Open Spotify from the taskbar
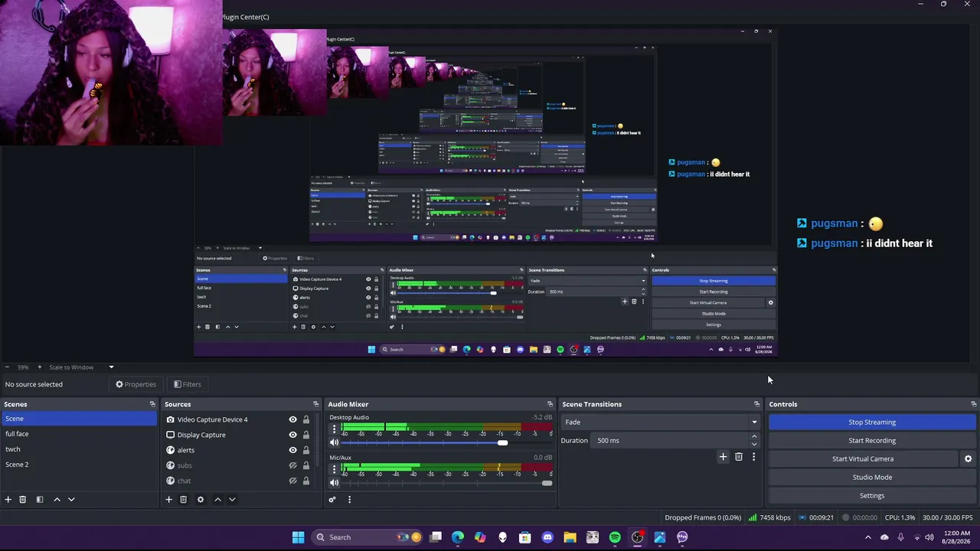 [x=615, y=537]
